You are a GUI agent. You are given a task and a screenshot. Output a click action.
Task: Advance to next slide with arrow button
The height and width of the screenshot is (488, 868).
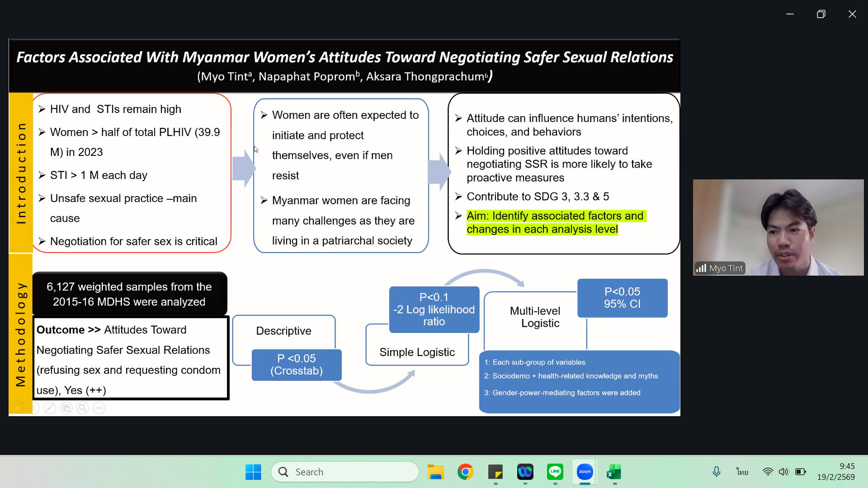(33, 408)
